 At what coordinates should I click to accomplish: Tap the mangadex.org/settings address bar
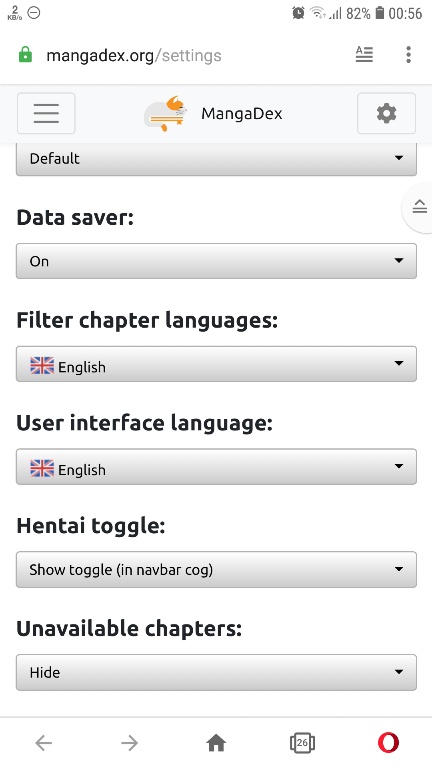[134, 55]
